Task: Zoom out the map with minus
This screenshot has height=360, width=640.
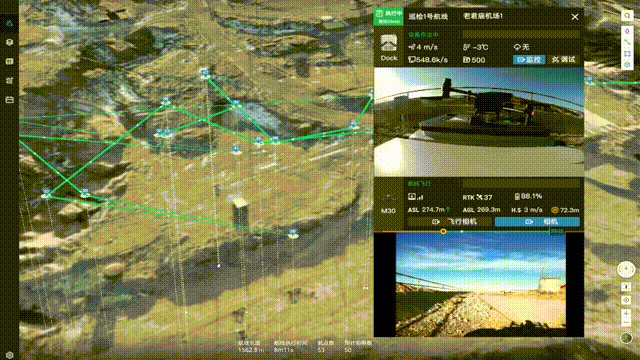Action: (x=626, y=322)
